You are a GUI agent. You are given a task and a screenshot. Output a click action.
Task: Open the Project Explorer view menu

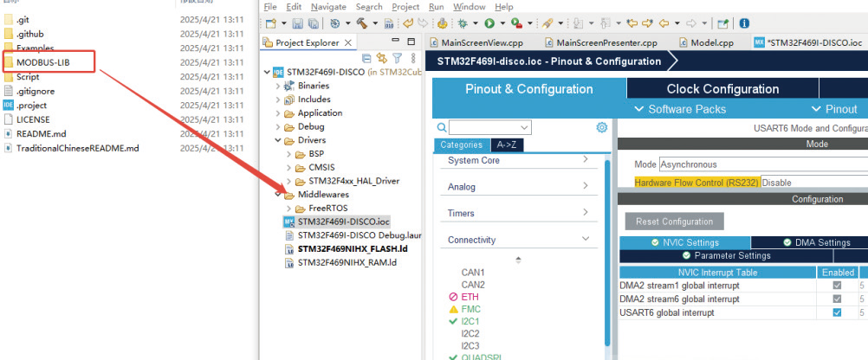413,58
